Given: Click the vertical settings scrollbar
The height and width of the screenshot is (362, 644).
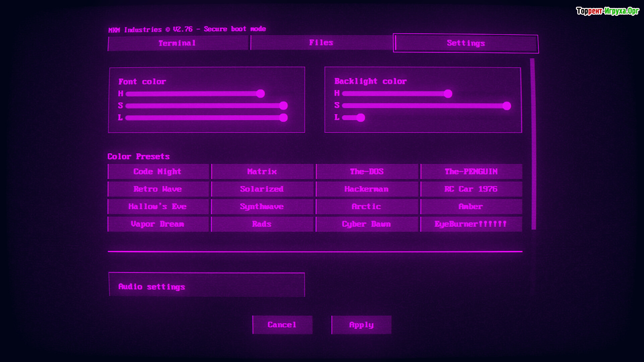Looking at the screenshot, I should pyautogui.click(x=533, y=144).
